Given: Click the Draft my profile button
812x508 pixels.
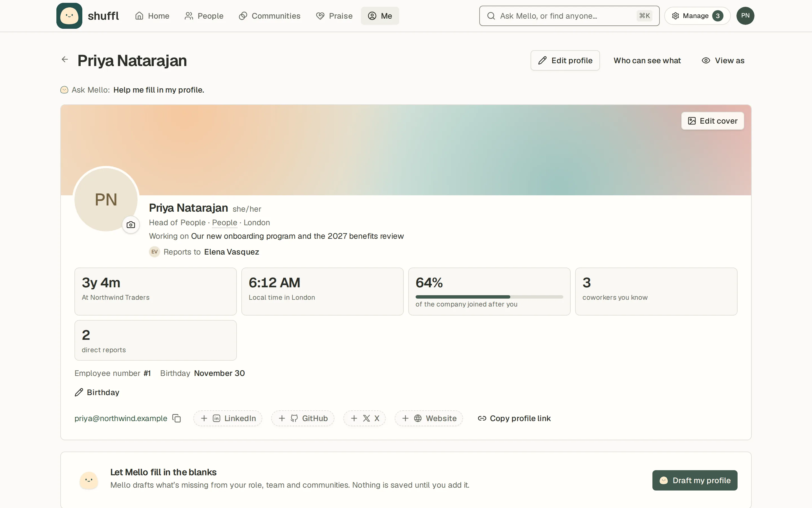Looking at the screenshot, I should point(694,480).
